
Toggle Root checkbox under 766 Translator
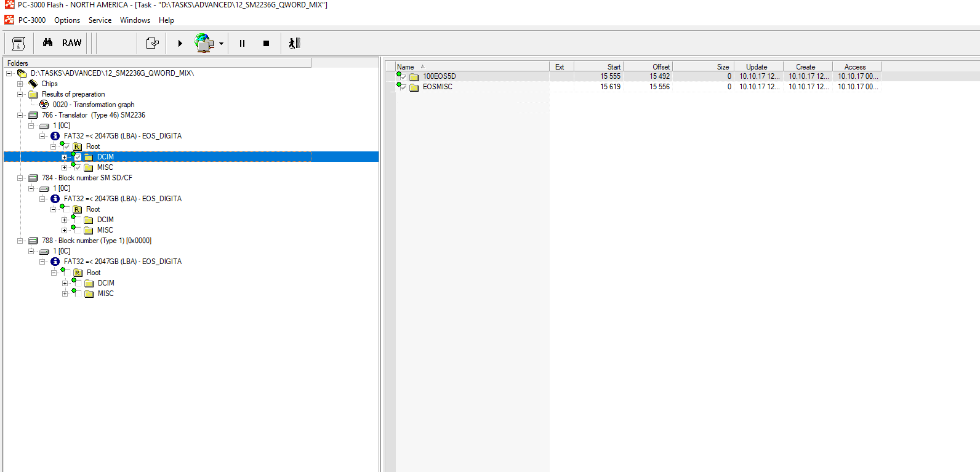tap(66, 146)
